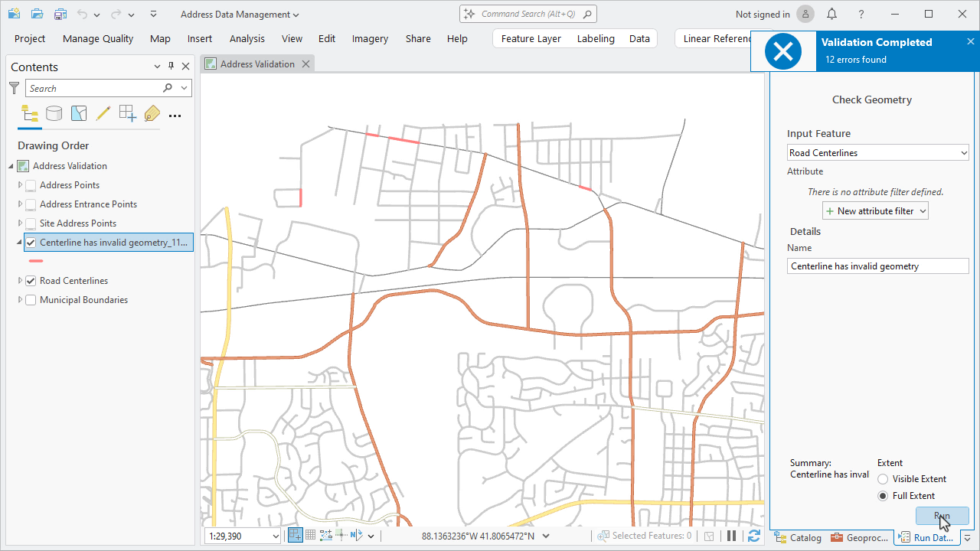This screenshot has width=980, height=551.
Task: Click the Run button
Action: [942, 516]
